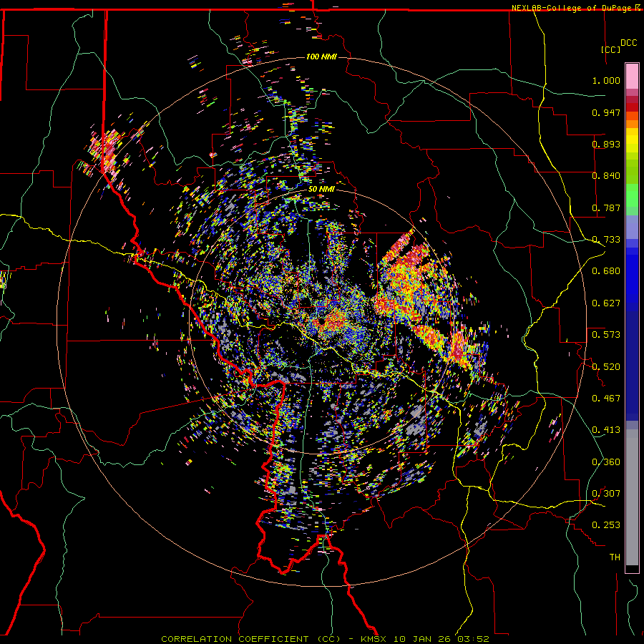Click the NEXLAB-College of DuPage title text
Image resolution: width=644 pixels, height=644 pixels.
point(571,8)
